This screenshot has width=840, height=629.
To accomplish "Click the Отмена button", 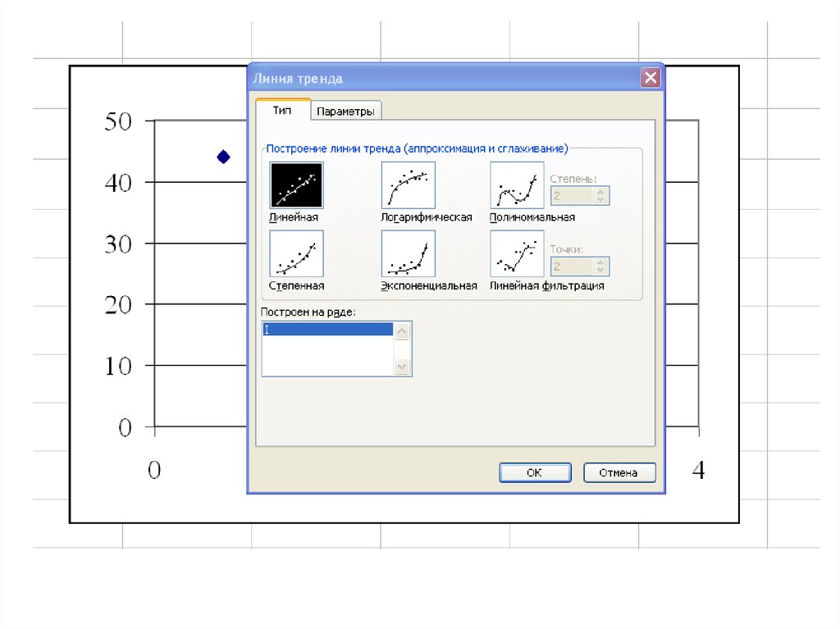I will click(x=619, y=473).
